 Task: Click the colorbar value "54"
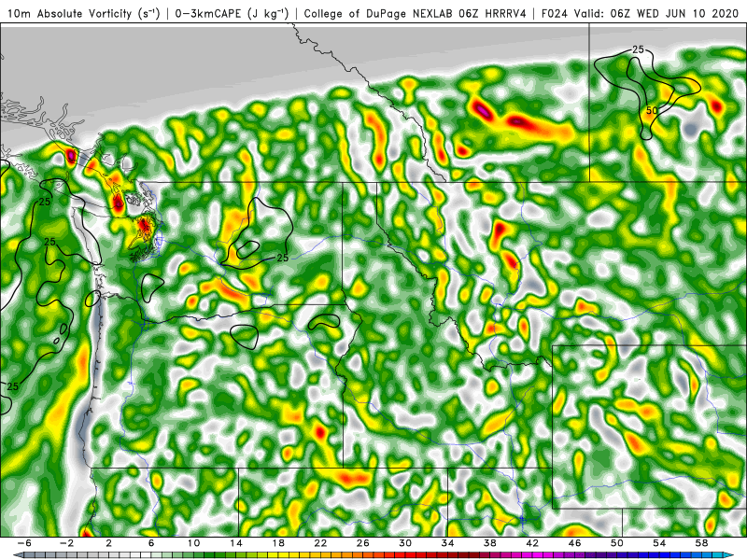pyautogui.click(x=659, y=543)
